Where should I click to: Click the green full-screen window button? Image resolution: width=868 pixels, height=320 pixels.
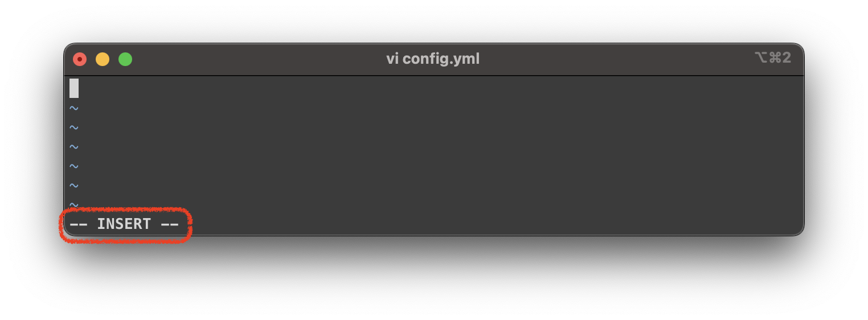[125, 59]
